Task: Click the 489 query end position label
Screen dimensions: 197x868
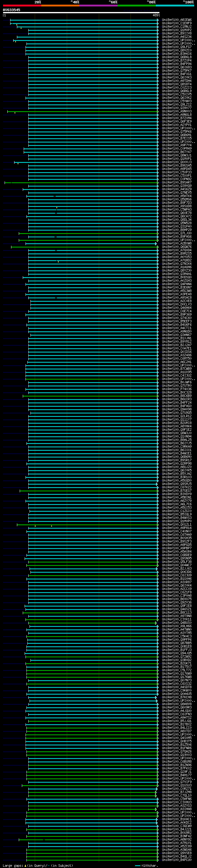Action: point(155,15)
